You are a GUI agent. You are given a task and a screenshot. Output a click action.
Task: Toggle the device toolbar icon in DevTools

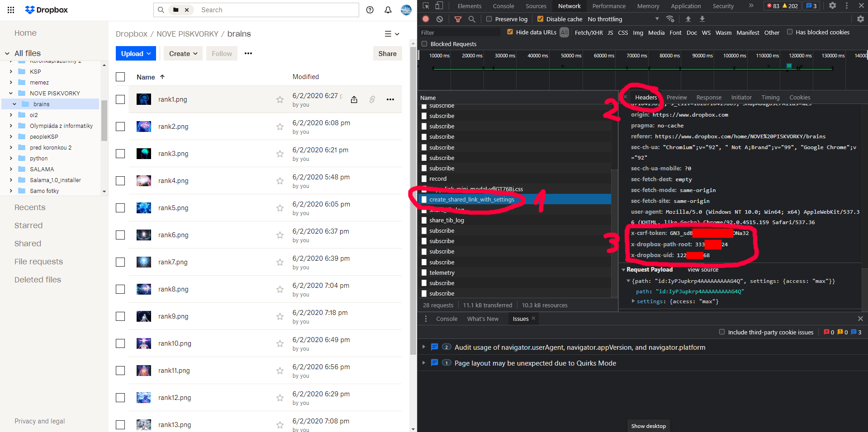pos(439,6)
